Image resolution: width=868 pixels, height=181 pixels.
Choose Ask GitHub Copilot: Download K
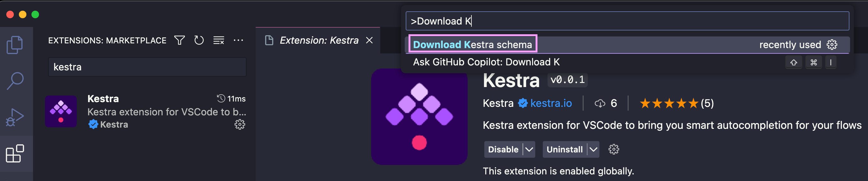point(487,62)
